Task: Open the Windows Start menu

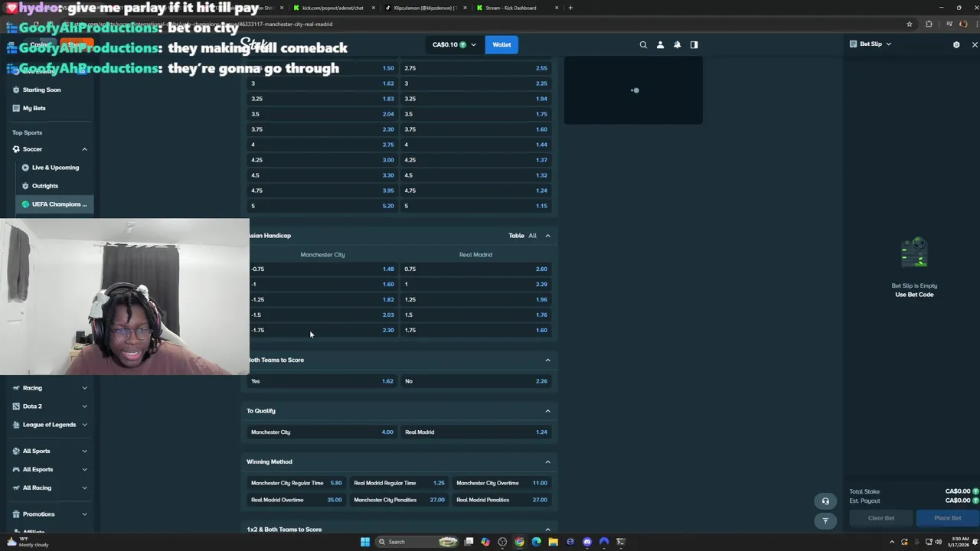Action: [x=365, y=542]
